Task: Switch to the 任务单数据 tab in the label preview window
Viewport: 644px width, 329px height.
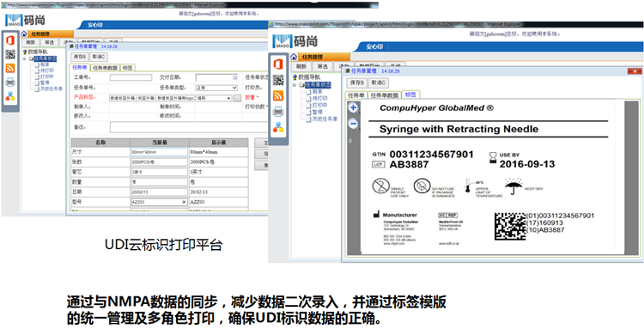Action: tap(385, 94)
